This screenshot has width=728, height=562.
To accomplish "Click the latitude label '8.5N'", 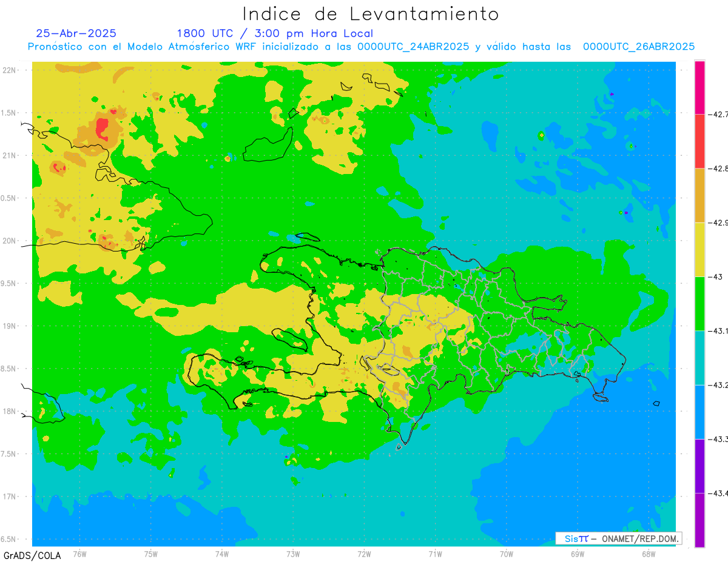I will pos(9,369).
